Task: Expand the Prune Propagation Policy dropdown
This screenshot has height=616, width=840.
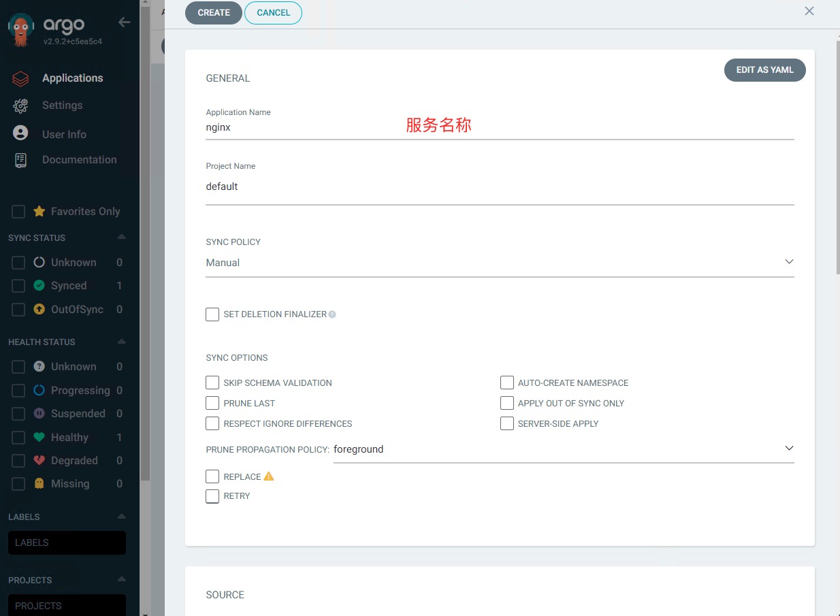Action: click(563, 449)
